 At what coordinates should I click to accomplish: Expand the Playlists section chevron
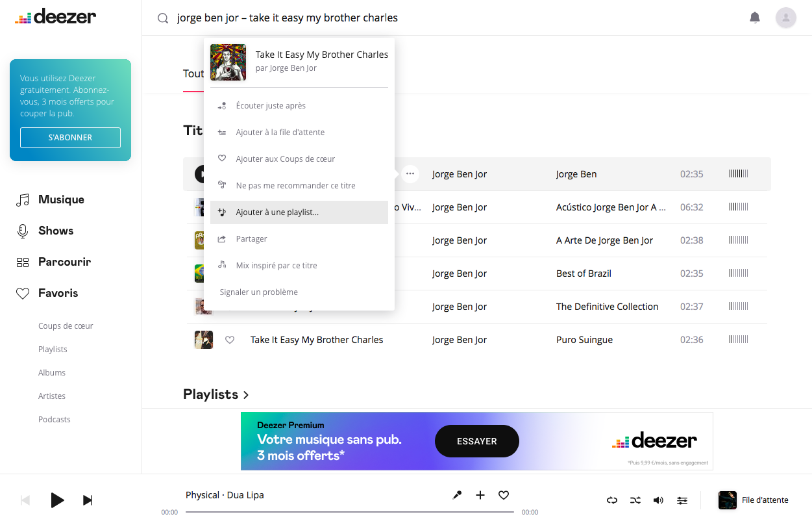(246, 395)
